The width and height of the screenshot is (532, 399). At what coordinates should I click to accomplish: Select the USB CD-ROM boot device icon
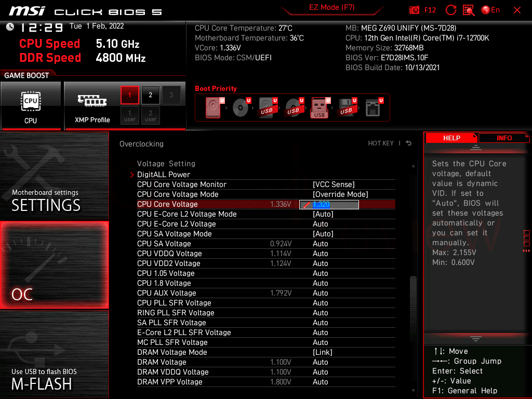(x=294, y=108)
